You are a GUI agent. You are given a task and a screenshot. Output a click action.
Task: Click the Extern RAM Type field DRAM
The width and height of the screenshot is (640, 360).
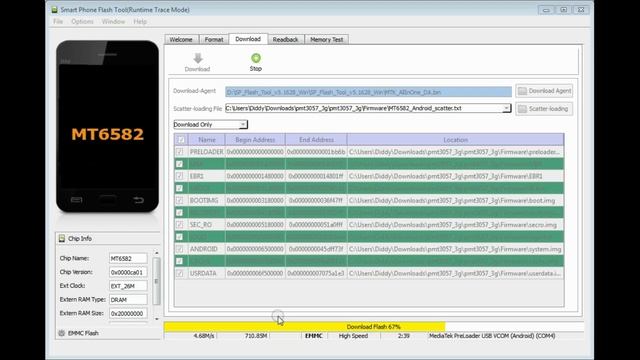click(x=128, y=300)
